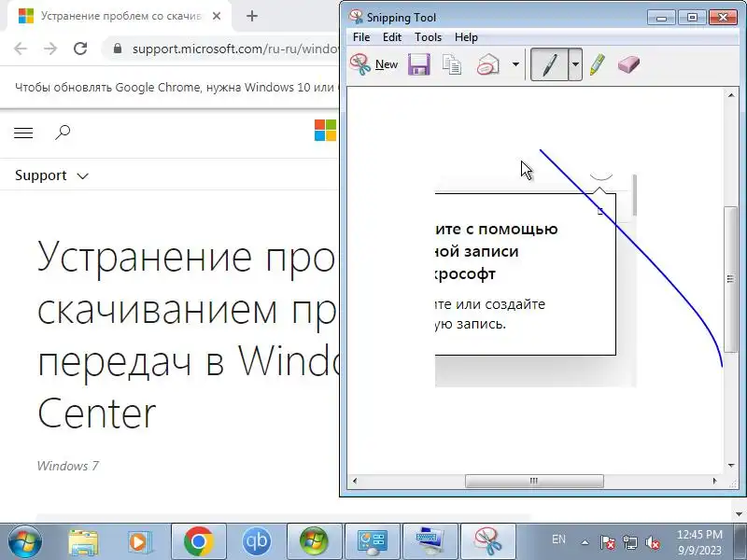
Task: Click the padlock site info icon
Action: (118, 49)
